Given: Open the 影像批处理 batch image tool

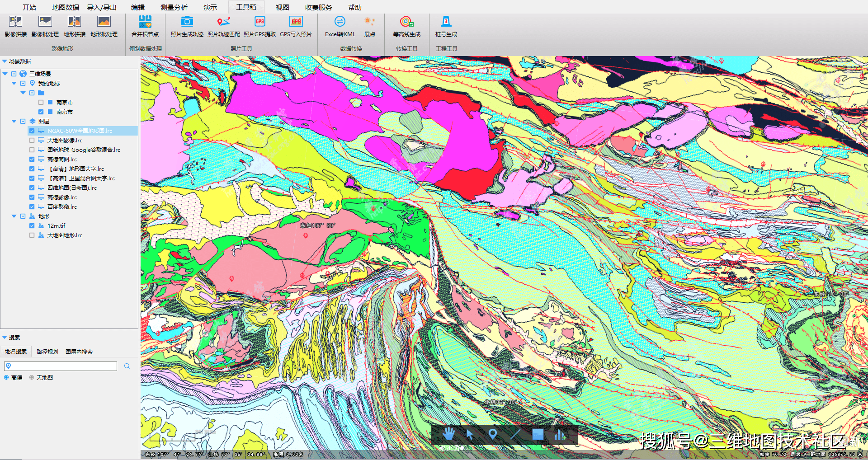Looking at the screenshot, I should (x=45, y=26).
